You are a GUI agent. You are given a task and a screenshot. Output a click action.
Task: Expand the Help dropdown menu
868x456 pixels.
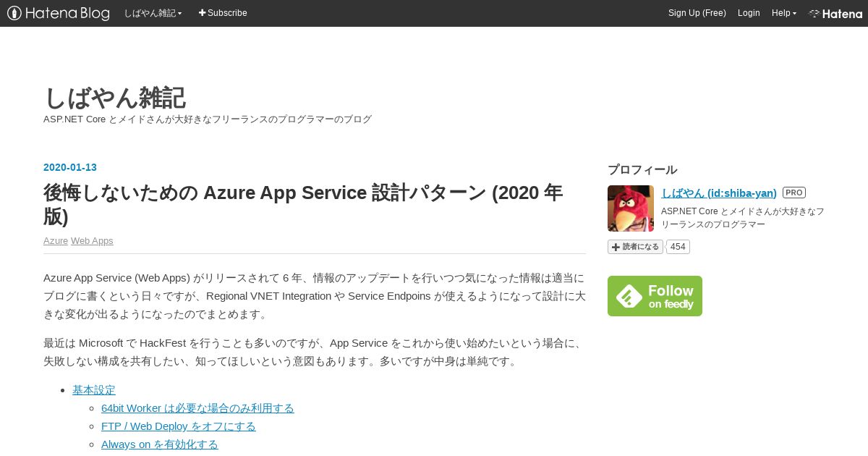click(x=783, y=13)
